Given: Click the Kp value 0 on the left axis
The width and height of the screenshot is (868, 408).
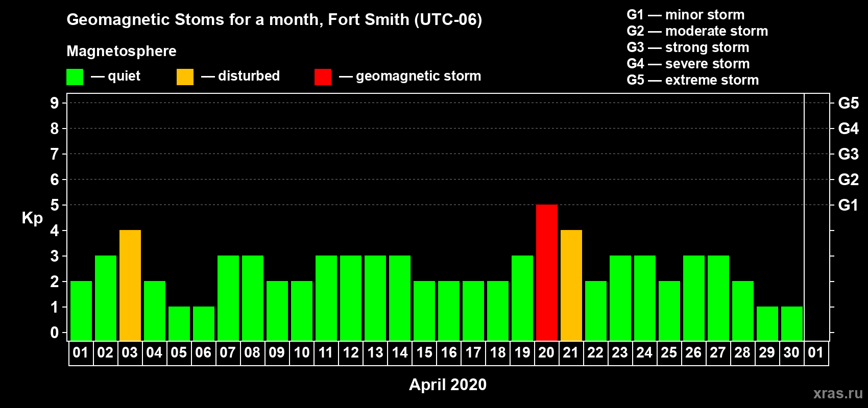Looking at the screenshot, I should tap(55, 333).
